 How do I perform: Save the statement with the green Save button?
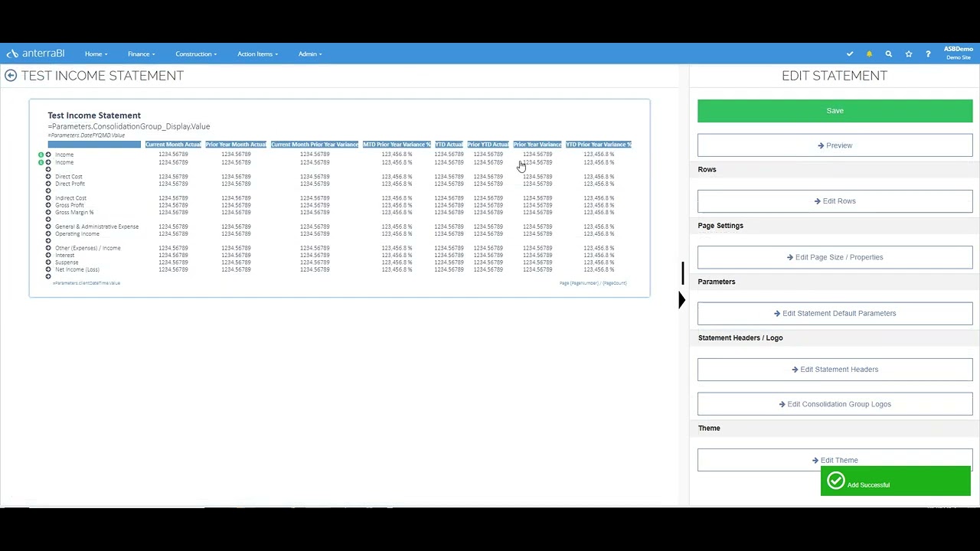[835, 111]
